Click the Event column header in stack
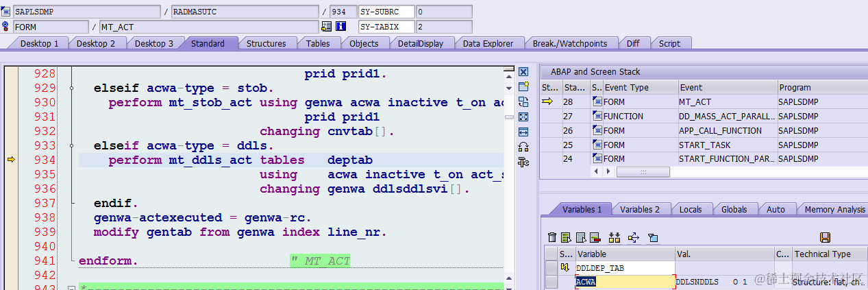868x290 pixels. [x=727, y=87]
